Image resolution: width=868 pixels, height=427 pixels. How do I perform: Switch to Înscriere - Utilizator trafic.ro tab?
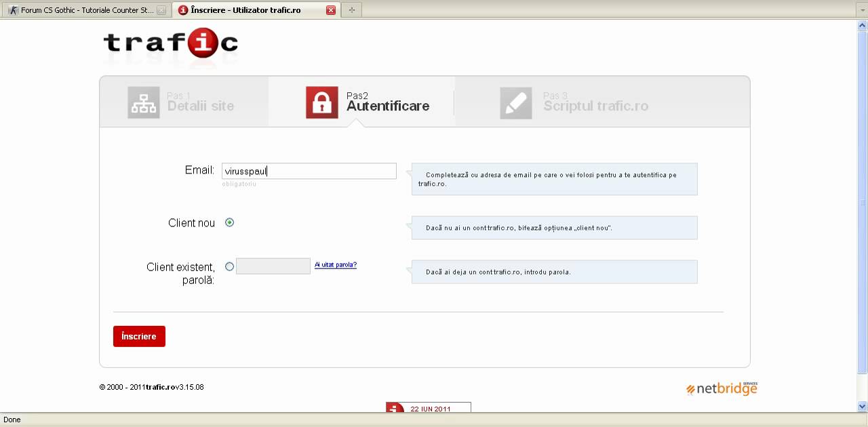click(256, 10)
